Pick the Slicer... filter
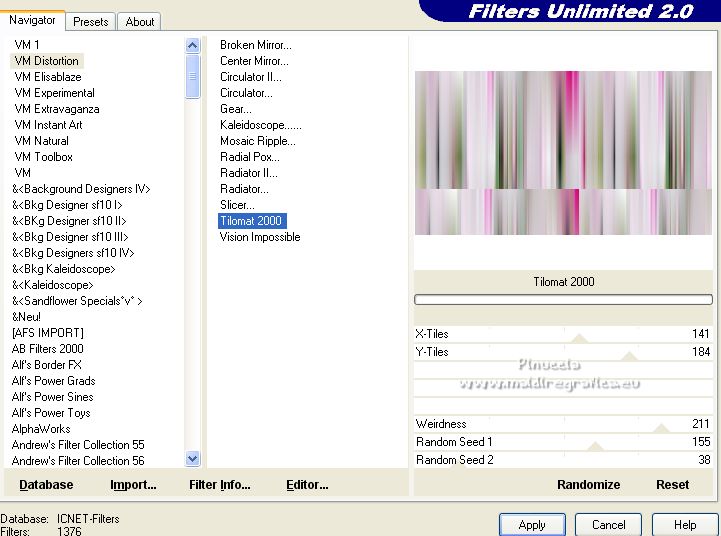The height and width of the screenshot is (536, 721). click(237, 205)
